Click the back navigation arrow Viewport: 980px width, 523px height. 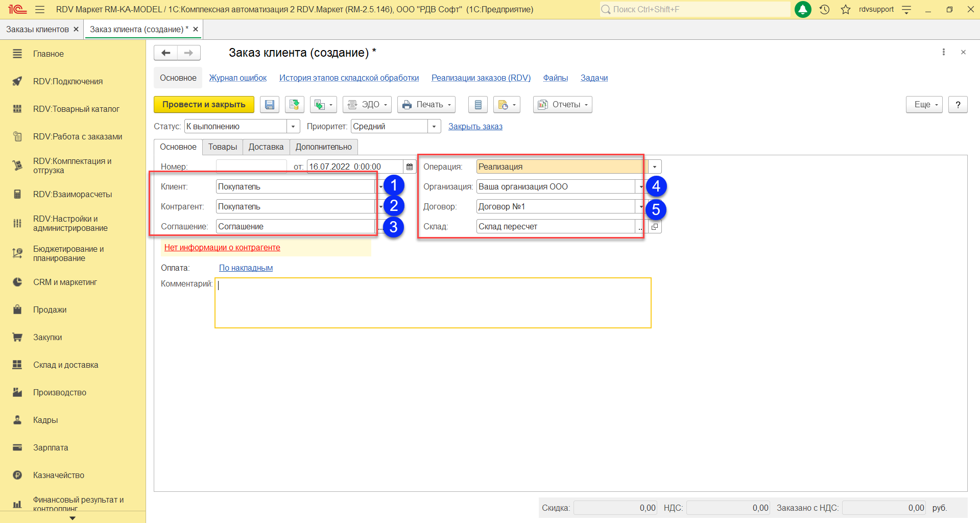point(165,53)
